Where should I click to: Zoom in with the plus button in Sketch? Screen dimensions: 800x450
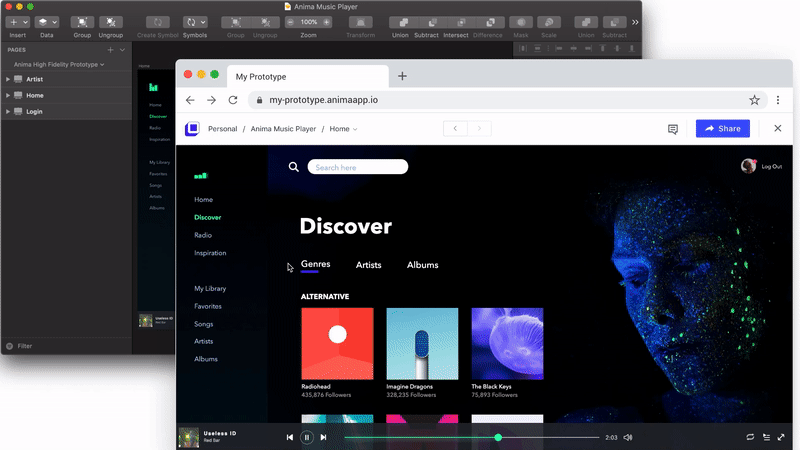click(x=327, y=22)
